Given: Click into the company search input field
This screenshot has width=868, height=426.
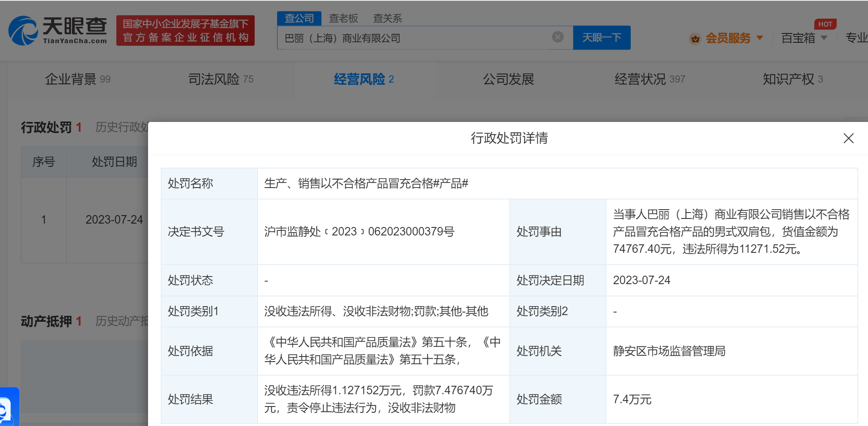Looking at the screenshot, I should tap(415, 38).
